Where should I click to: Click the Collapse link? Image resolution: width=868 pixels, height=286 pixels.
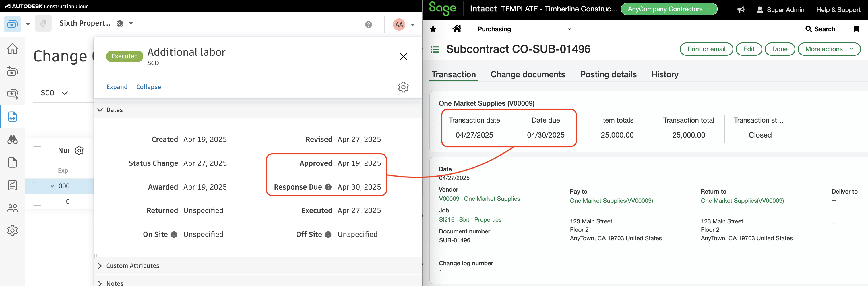click(x=149, y=87)
